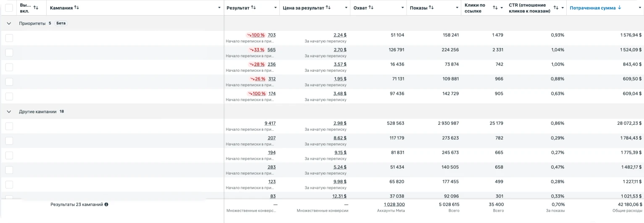The width and height of the screenshot is (644, 223).
Task: Open Кампания column dropdown arrow
Action: (220, 8)
